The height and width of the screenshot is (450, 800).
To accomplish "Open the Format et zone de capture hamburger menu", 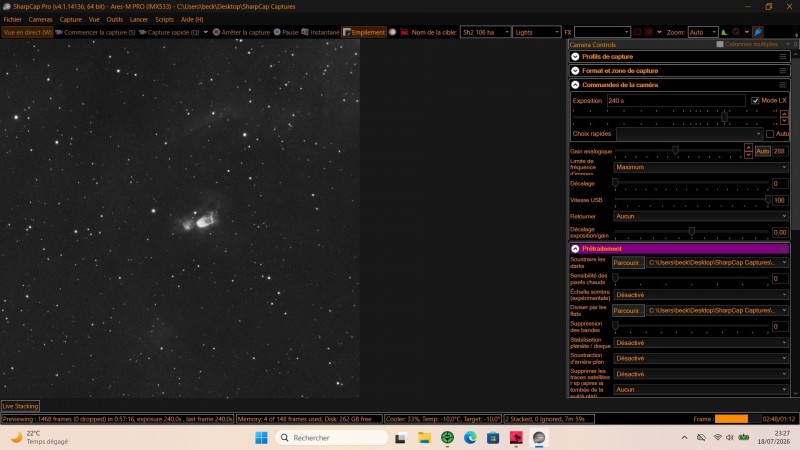I will (x=783, y=71).
